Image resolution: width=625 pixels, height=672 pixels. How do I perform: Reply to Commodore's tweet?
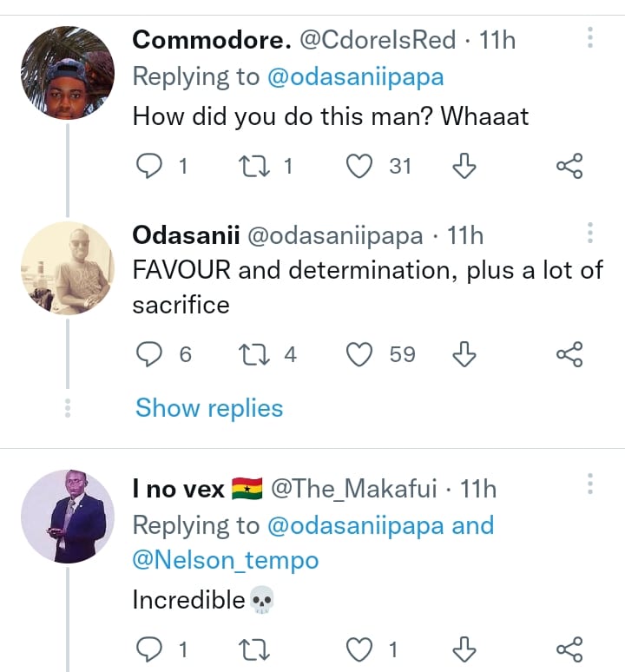click(x=151, y=166)
